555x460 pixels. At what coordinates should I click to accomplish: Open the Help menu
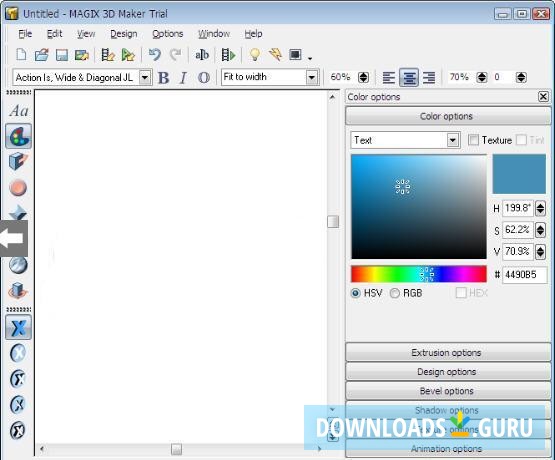coord(253,34)
